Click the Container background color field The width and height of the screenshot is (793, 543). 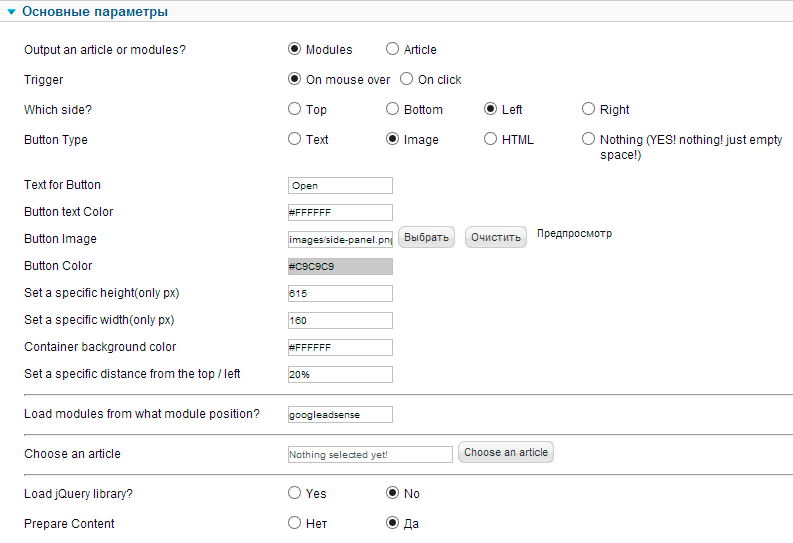coord(340,347)
